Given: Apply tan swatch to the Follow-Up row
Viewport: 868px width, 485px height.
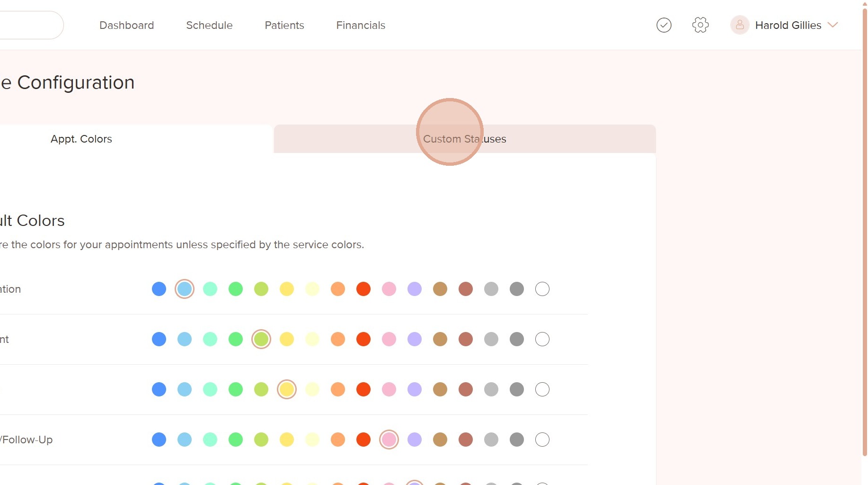Looking at the screenshot, I should coord(440,440).
